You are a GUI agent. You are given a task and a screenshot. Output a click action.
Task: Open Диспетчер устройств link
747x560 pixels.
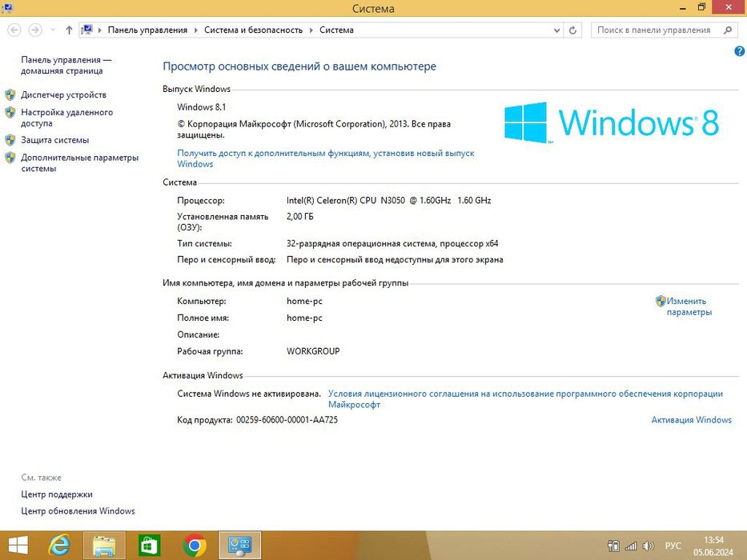63,94
